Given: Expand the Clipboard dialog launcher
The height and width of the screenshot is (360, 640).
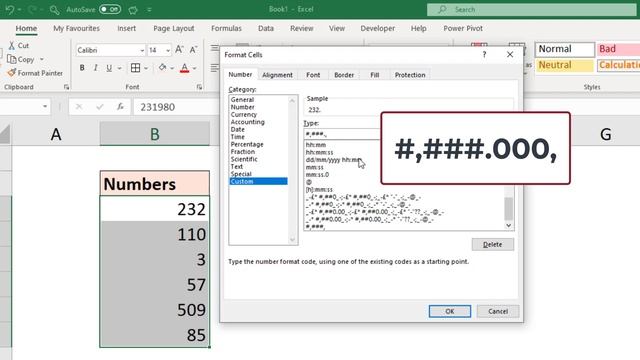Looking at the screenshot, I should [x=66, y=87].
